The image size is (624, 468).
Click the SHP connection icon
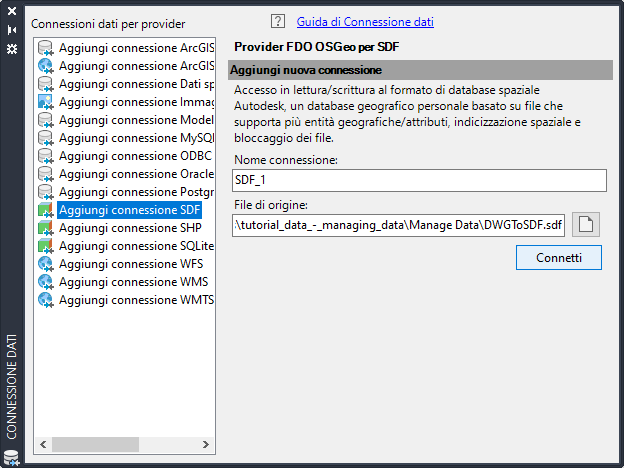[x=45, y=228]
